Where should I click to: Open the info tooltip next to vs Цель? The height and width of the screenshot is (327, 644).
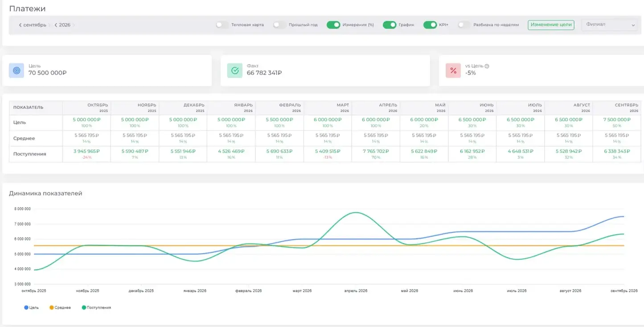487,66
